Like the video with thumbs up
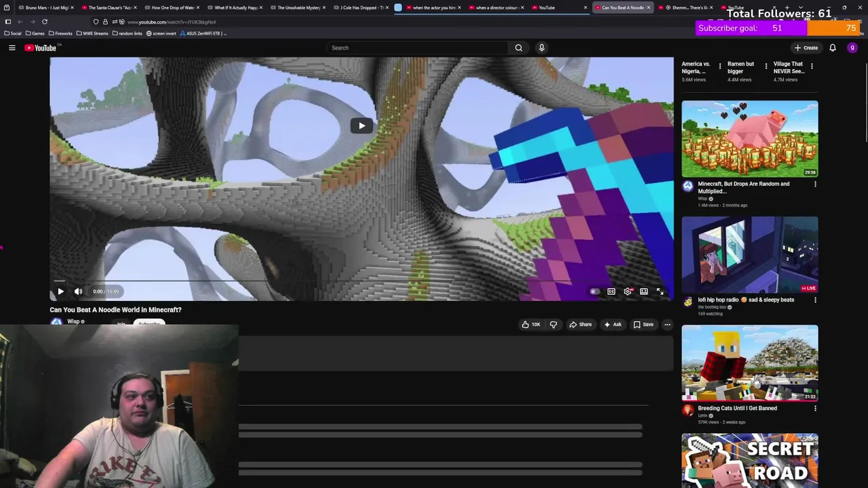This screenshot has height=488, width=868. [531, 325]
